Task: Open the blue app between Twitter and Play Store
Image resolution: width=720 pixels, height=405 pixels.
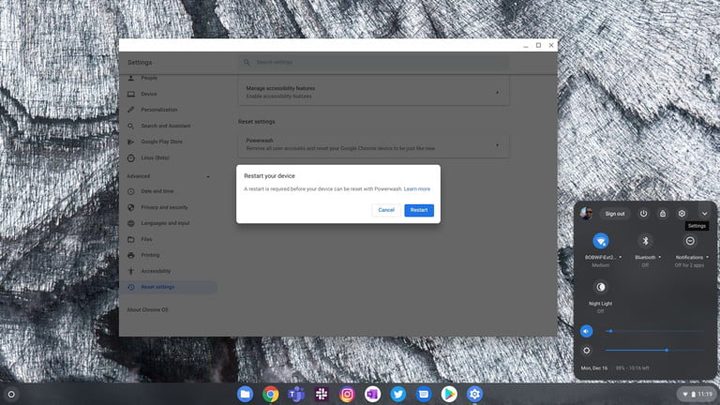Action: [x=423, y=394]
